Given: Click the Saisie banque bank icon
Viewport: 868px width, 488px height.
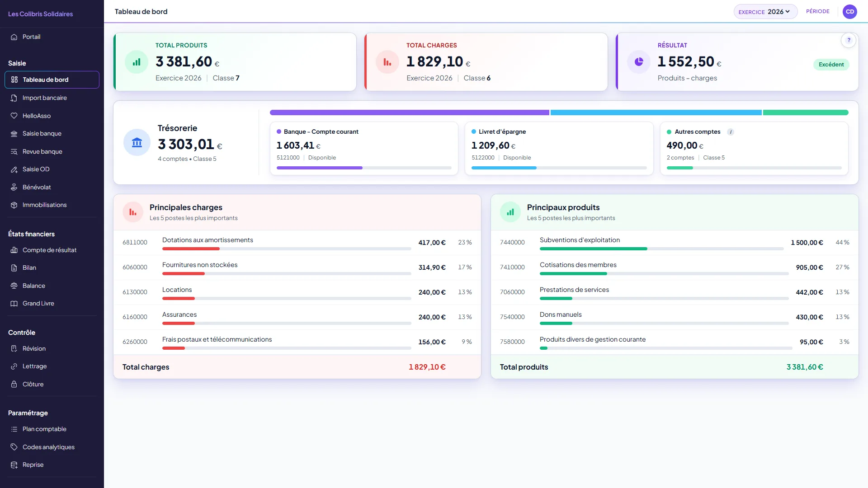Looking at the screenshot, I should pyautogui.click(x=14, y=134).
